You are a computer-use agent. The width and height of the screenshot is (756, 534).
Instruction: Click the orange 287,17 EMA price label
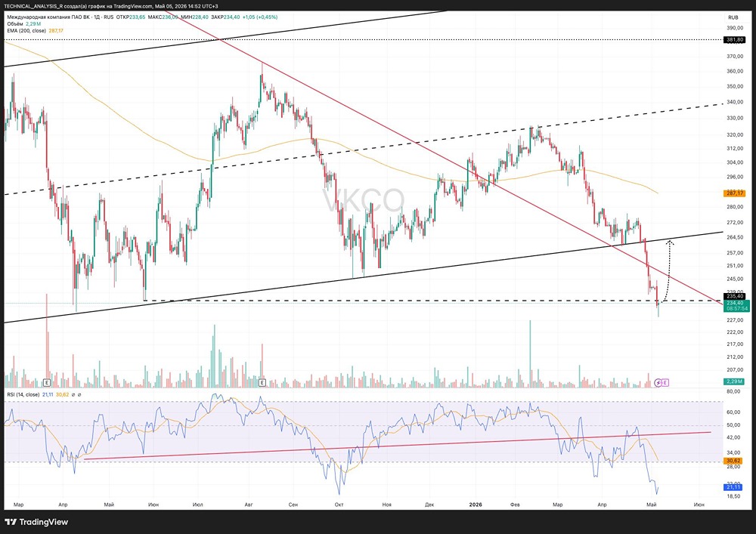click(x=735, y=193)
